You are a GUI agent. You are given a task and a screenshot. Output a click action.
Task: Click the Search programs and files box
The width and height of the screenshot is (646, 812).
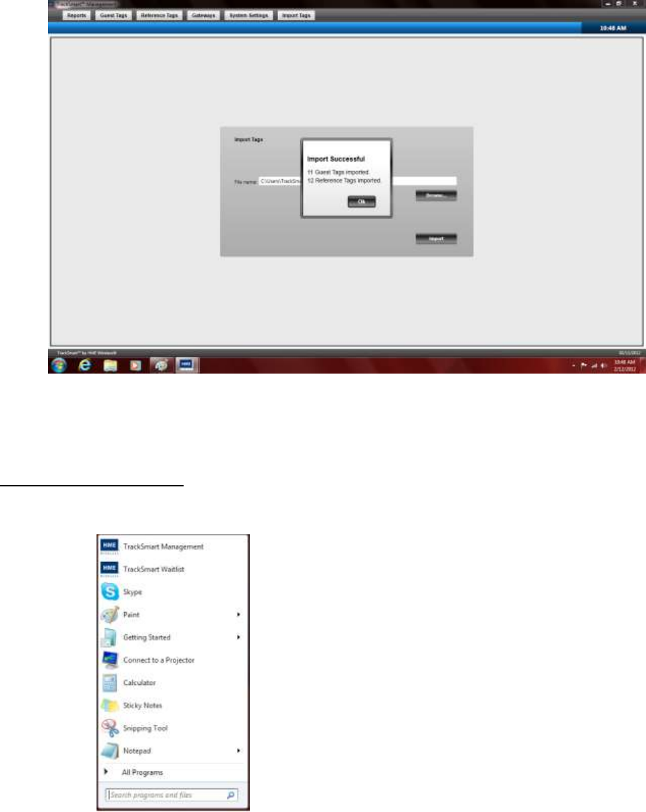(171, 795)
